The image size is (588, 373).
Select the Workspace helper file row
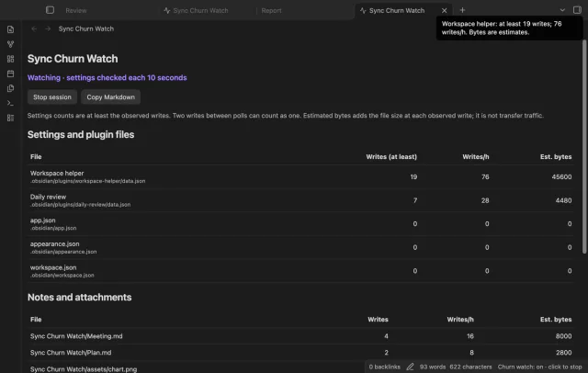click(300, 176)
